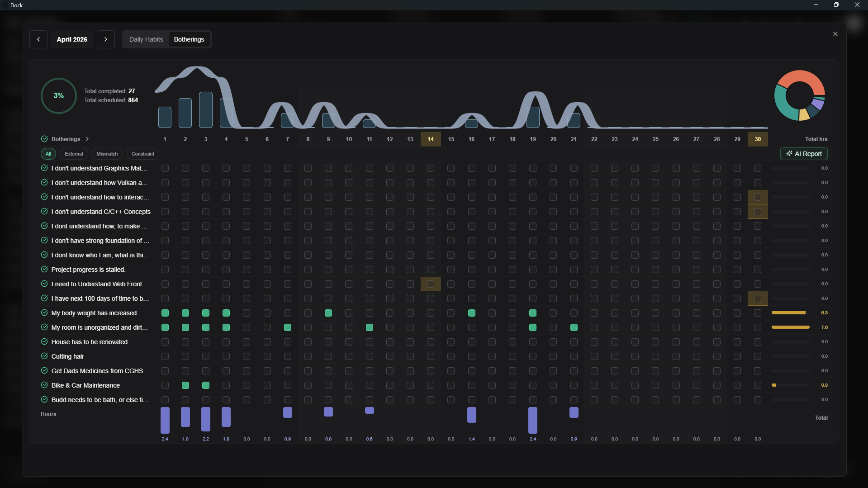Click the Total hrs column header
Image resolution: width=868 pixels, height=488 pixels.
pos(816,139)
